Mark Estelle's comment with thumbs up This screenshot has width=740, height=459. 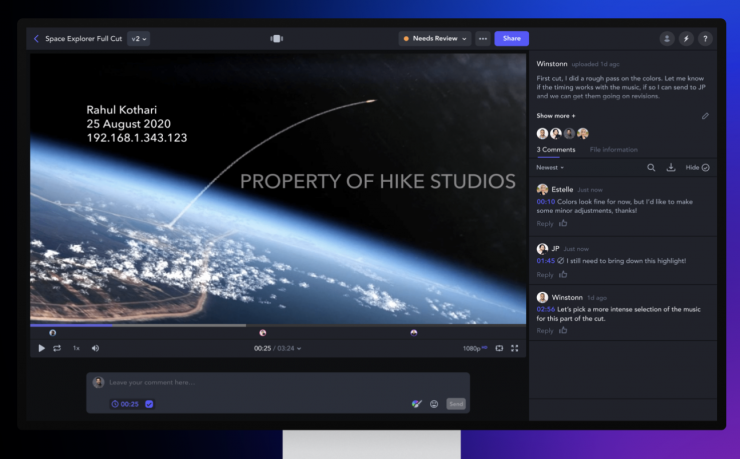point(563,223)
